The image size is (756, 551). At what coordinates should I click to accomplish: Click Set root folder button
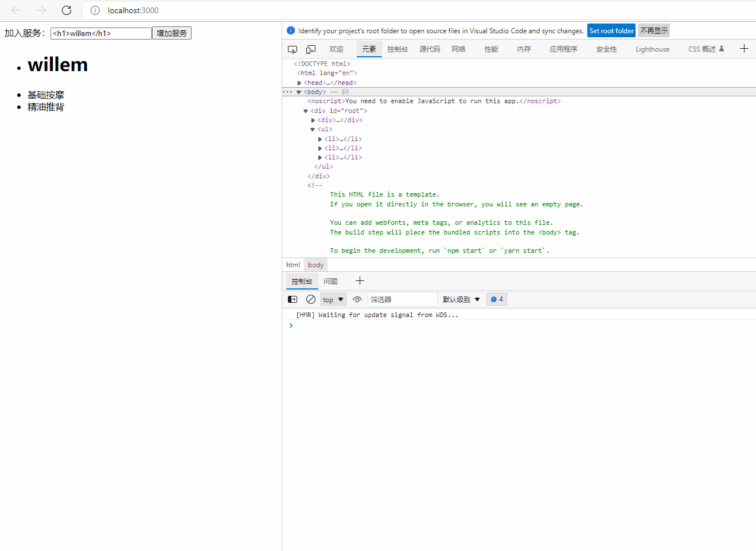611,31
